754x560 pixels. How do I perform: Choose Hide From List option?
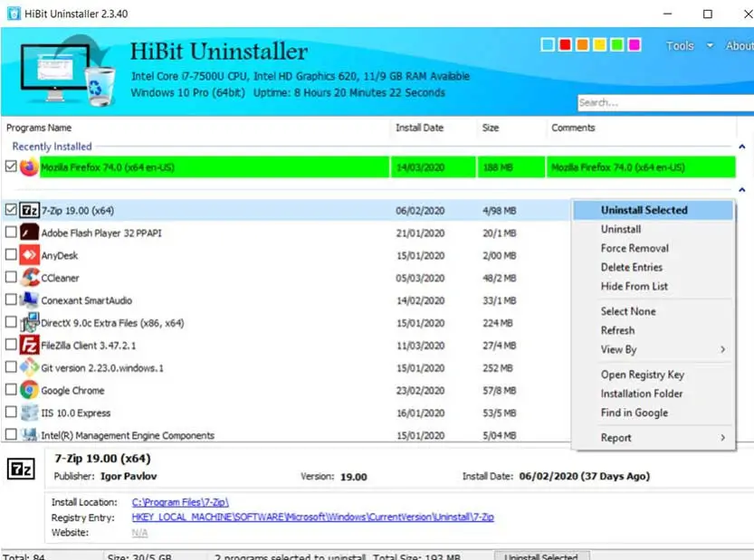(653, 287)
